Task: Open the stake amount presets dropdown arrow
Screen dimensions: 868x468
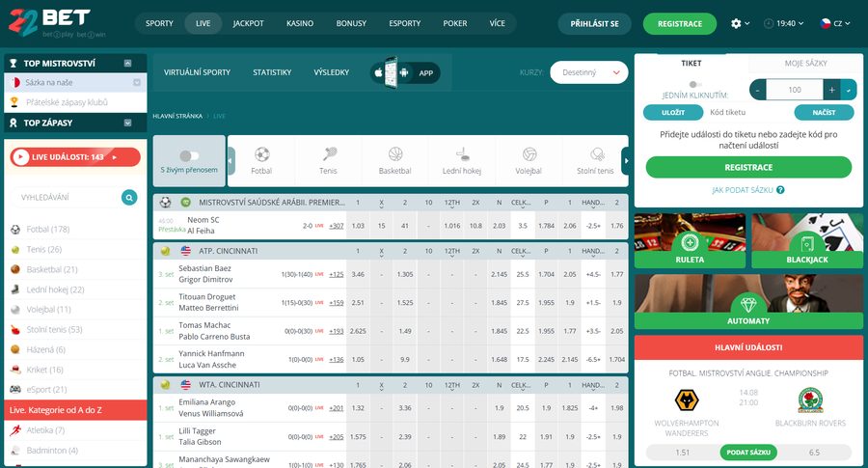Action: click(849, 90)
